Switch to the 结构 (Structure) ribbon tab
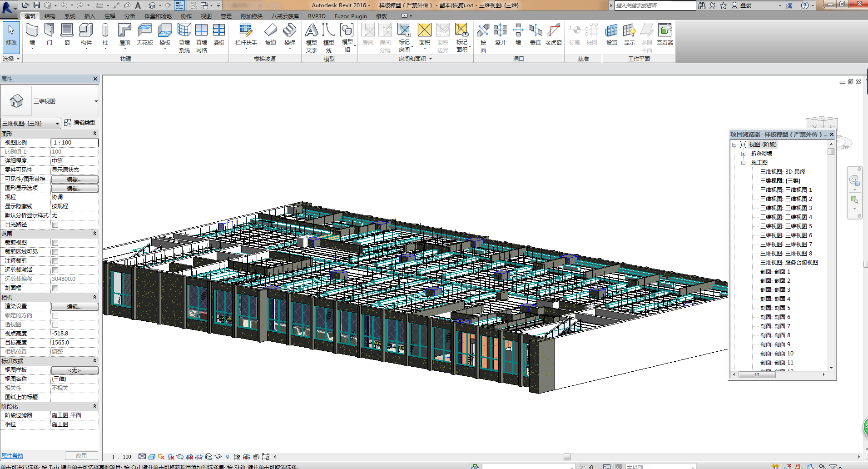The width and height of the screenshot is (868, 469). click(50, 16)
